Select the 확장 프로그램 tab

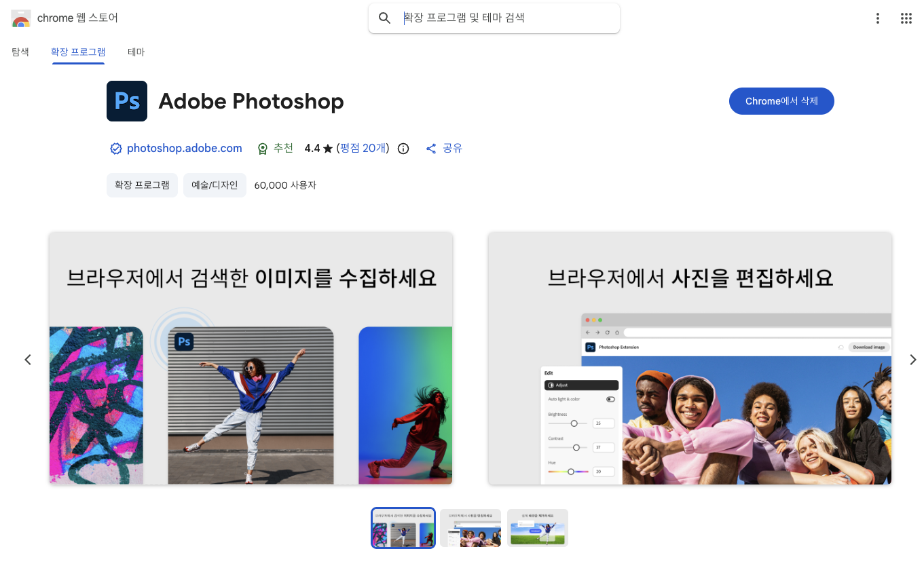pyautogui.click(x=78, y=52)
